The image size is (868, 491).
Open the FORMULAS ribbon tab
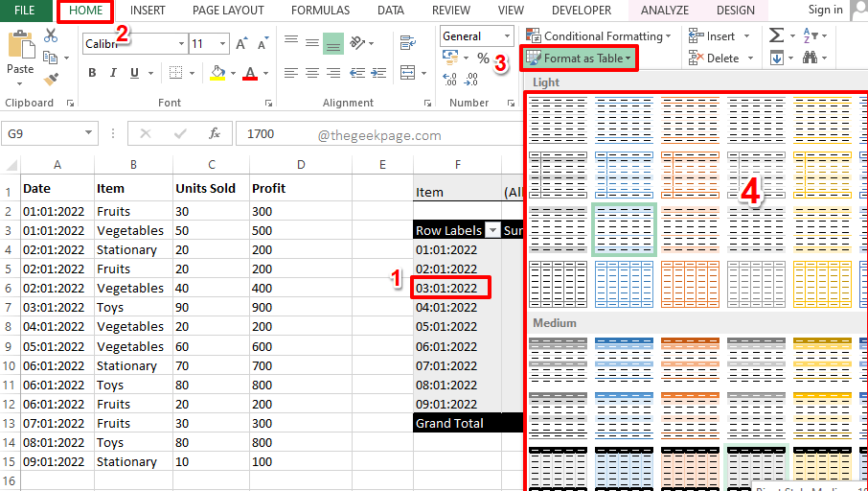click(x=320, y=11)
